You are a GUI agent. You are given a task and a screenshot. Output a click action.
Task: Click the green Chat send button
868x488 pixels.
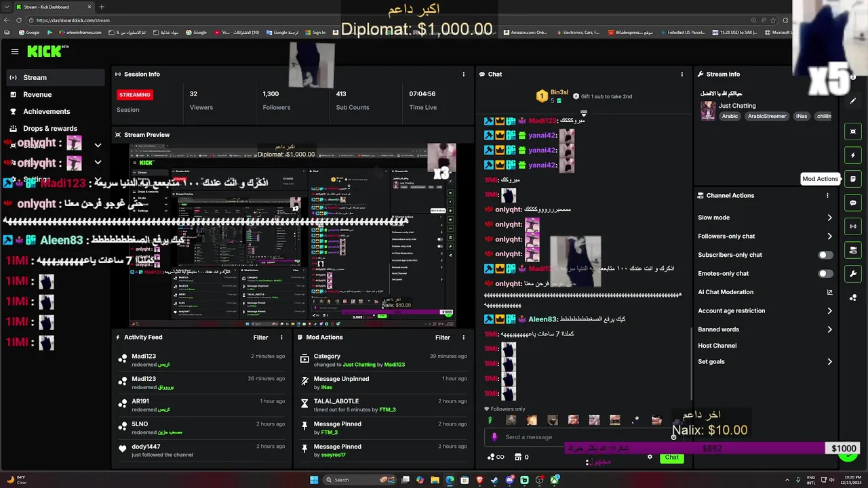click(671, 457)
